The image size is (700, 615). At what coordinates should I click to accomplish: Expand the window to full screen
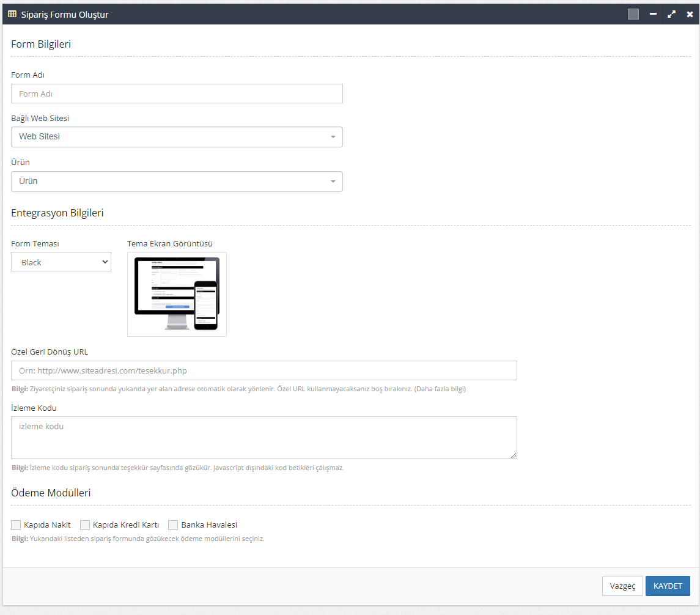[x=671, y=14]
